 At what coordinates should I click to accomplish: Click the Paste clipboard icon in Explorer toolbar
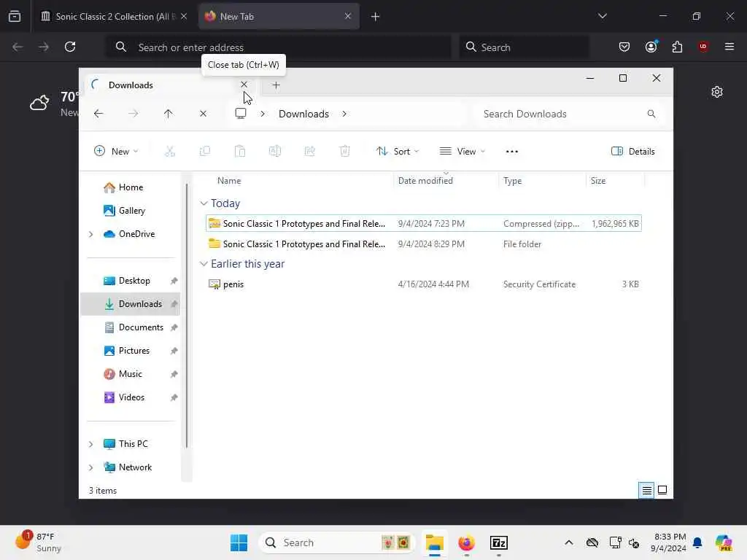(239, 152)
